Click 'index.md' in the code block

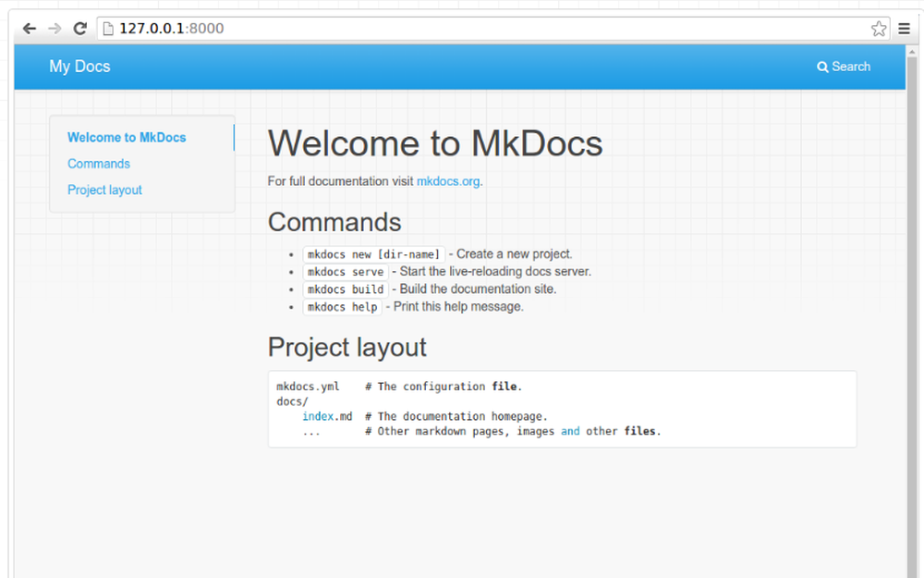[327, 416]
